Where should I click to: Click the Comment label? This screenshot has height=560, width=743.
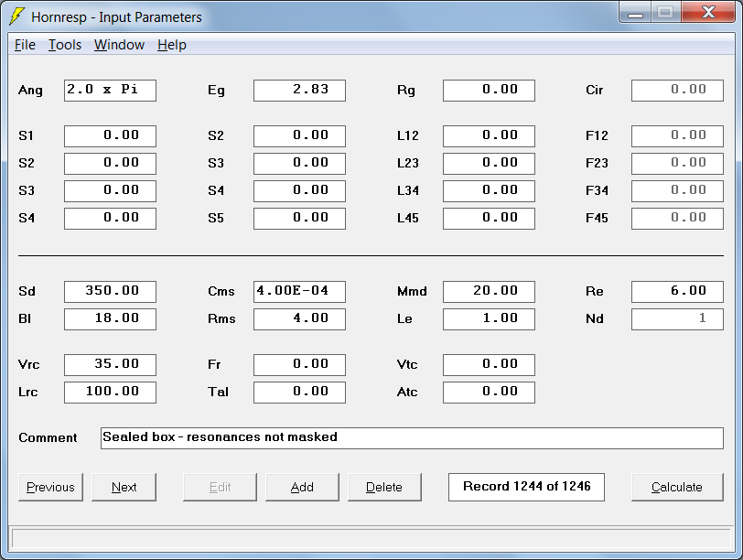tap(48, 437)
